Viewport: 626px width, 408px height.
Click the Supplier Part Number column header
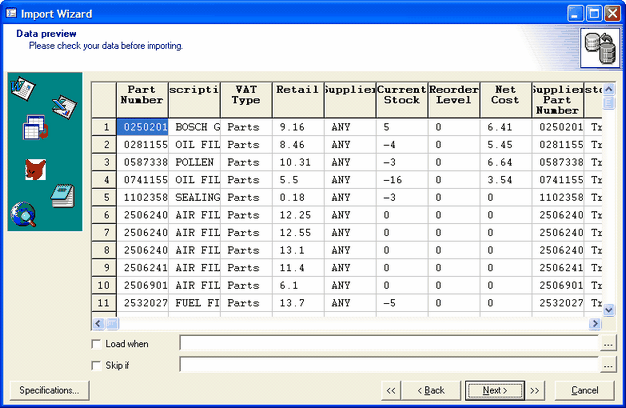[557, 100]
